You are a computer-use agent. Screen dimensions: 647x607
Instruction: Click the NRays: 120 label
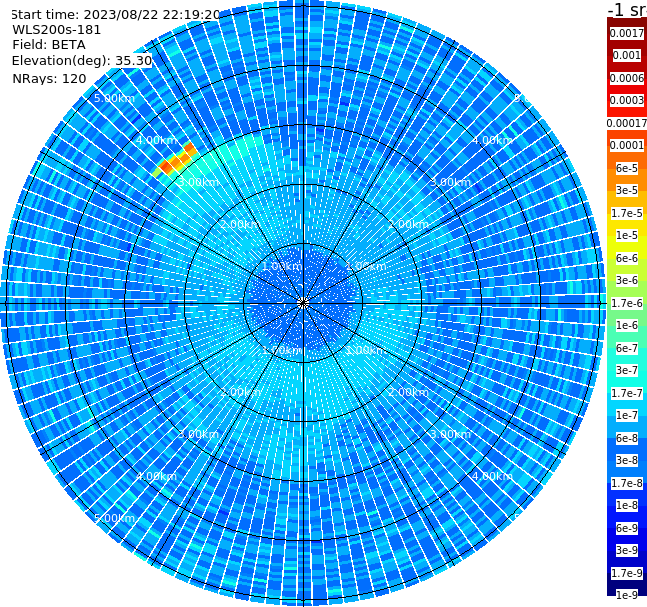(x=49, y=78)
